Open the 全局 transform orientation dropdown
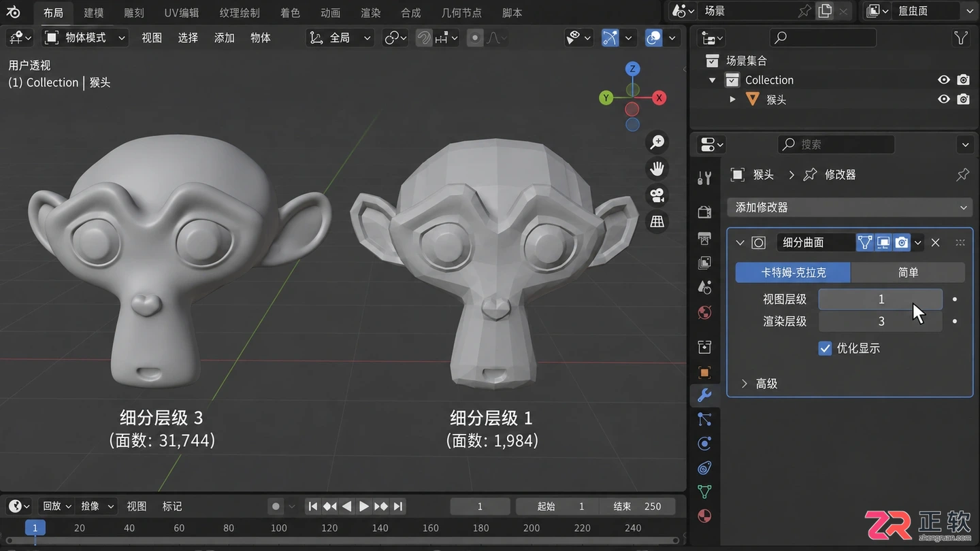Image resolution: width=980 pixels, height=551 pixels. click(340, 38)
